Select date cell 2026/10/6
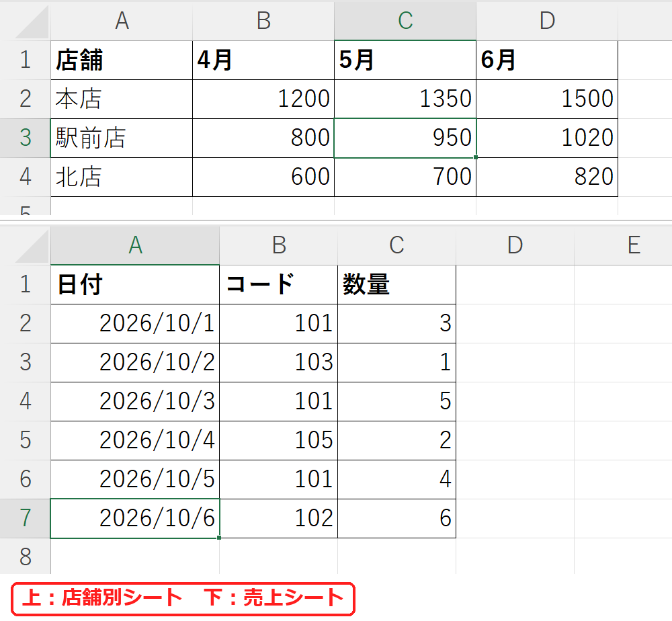 tap(135, 518)
